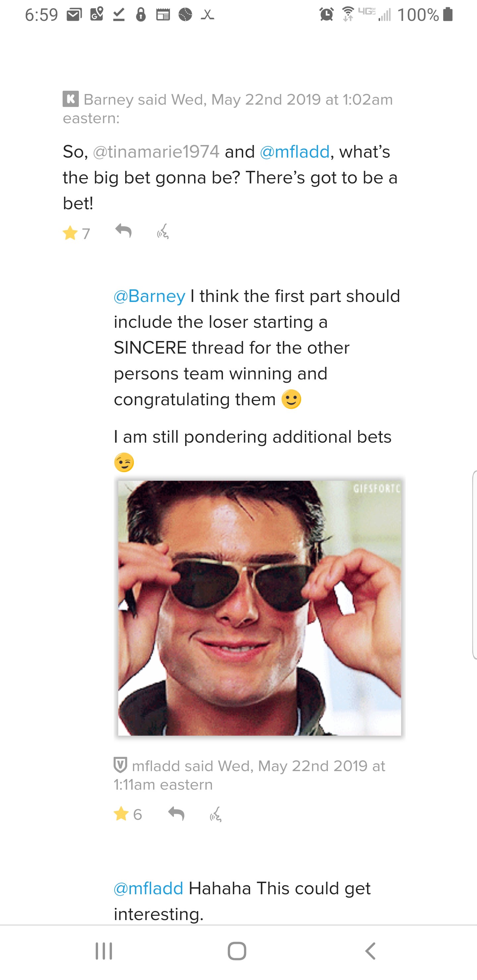Viewport: 477px width, 980px height.
Task: Star Barney's comment with 7 stars
Action: coord(71,233)
